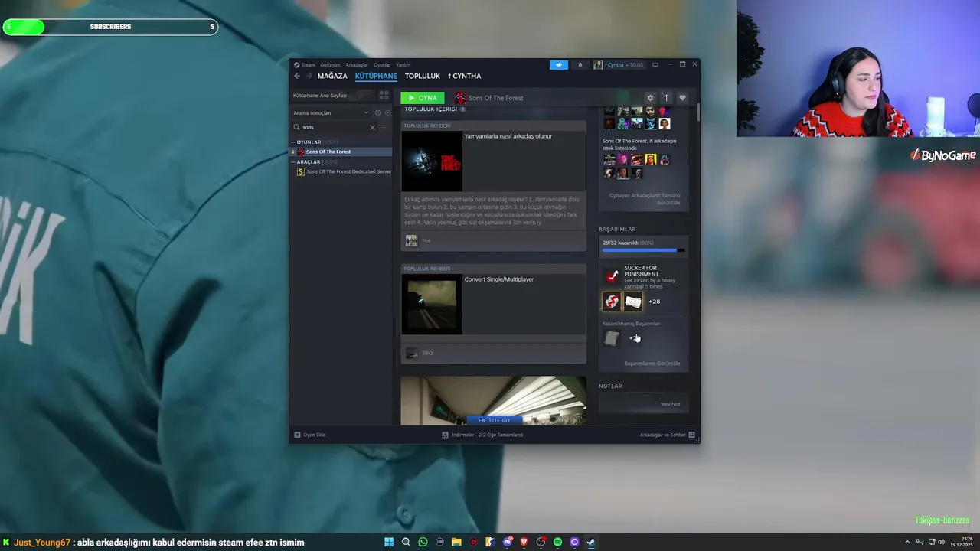Go to the TOPLULUK tab
980x551 pixels.
pos(423,76)
